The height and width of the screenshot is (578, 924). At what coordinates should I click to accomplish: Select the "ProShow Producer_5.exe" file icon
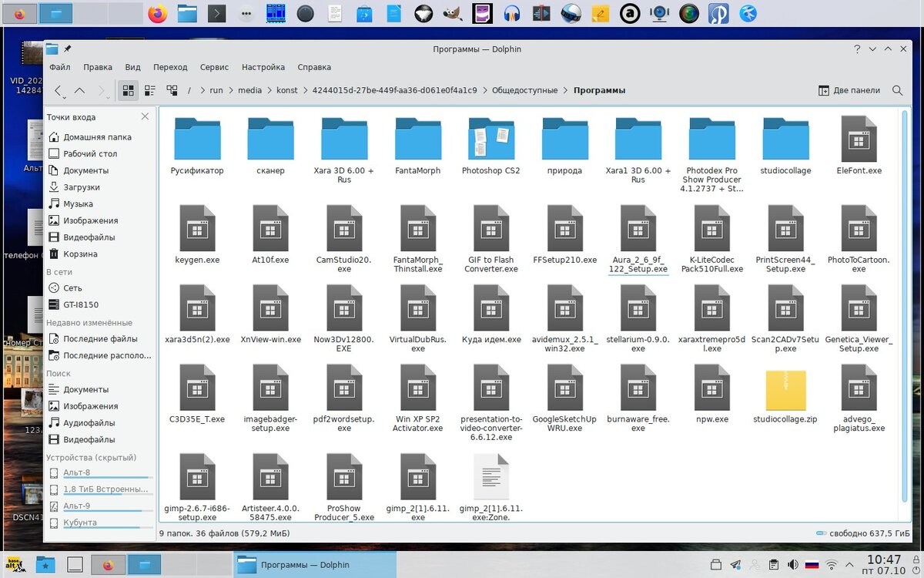tap(344, 476)
